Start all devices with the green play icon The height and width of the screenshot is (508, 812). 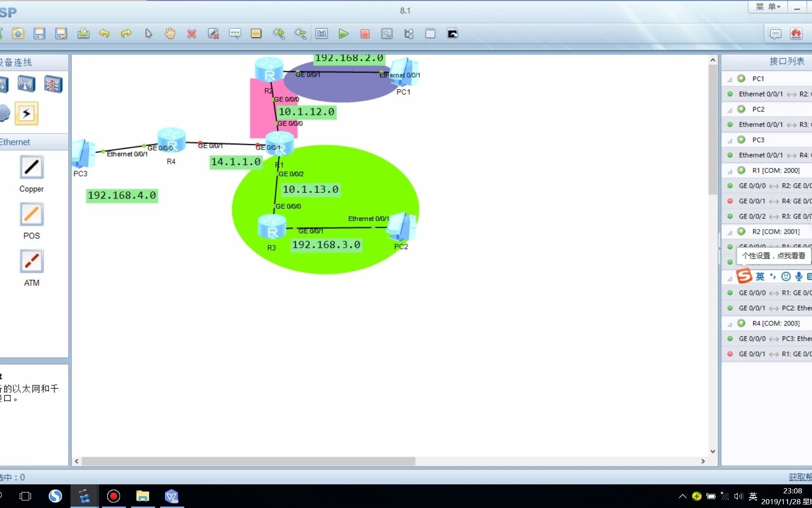click(344, 33)
